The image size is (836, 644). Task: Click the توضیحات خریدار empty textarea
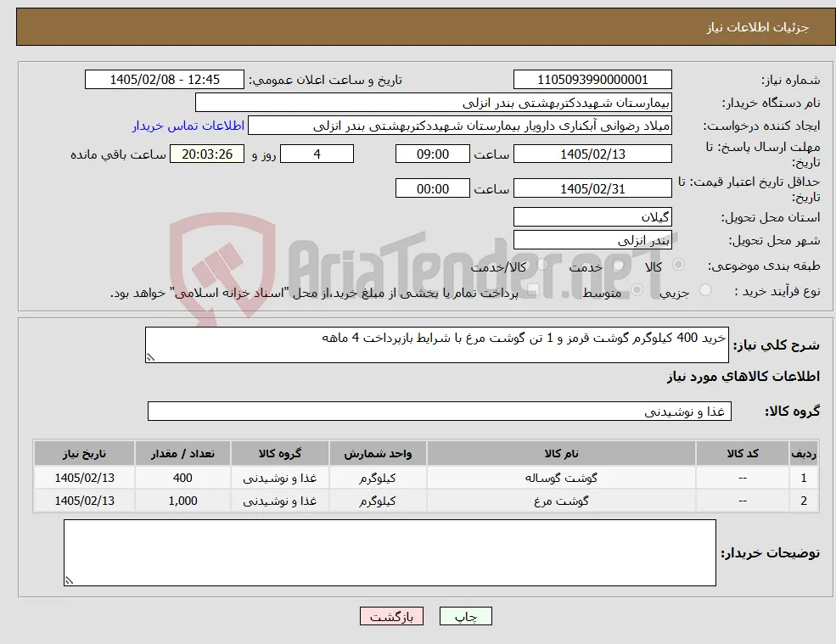tap(390, 553)
